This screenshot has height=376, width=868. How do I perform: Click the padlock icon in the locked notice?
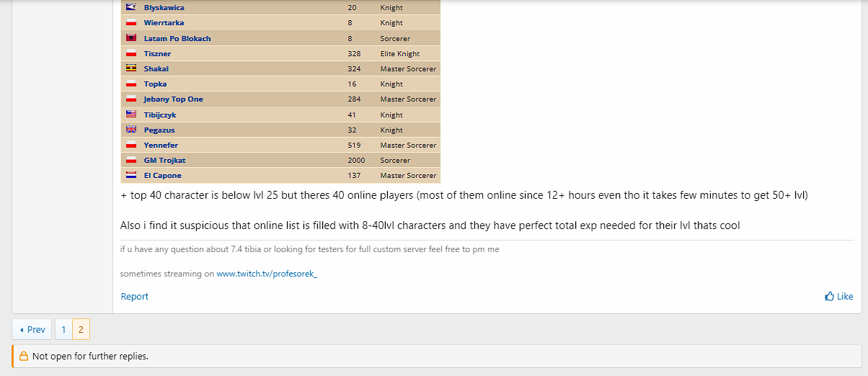tap(24, 356)
